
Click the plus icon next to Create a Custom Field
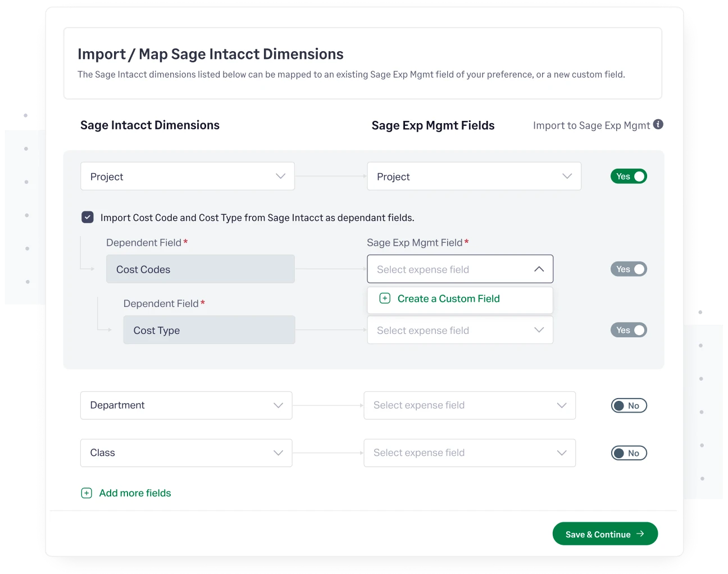pos(385,299)
